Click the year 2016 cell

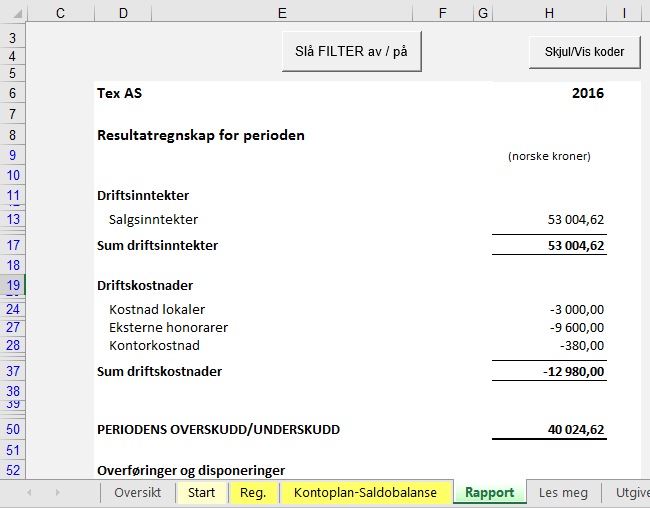[587, 93]
